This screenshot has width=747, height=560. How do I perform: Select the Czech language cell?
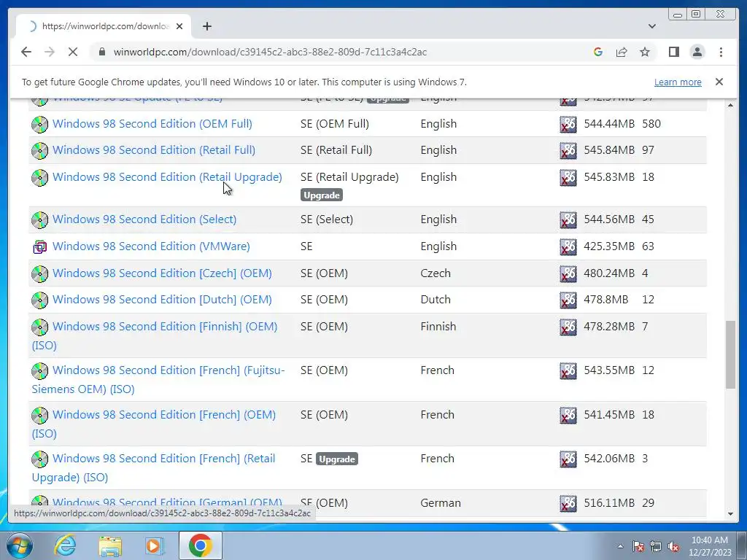click(436, 273)
